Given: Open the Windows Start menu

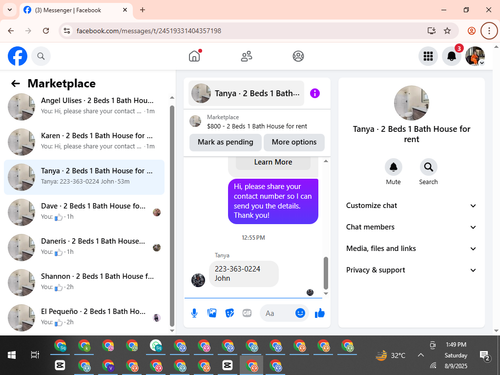Looking at the screenshot, I should click(12, 355).
